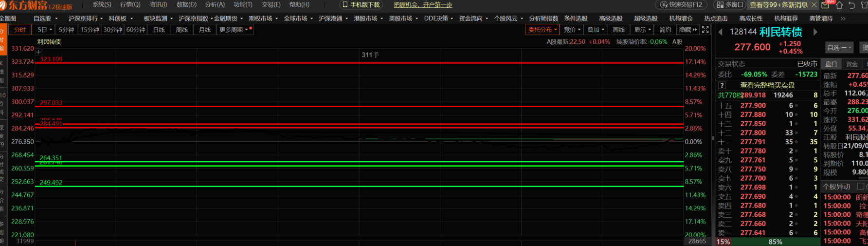Image resolution: width=868 pixels, height=246 pixels.
Task: Show more toolbar items via » chevron
Action: pos(843,19)
